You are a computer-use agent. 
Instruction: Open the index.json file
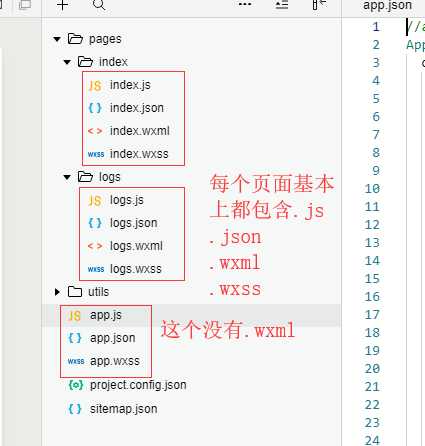(x=137, y=108)
